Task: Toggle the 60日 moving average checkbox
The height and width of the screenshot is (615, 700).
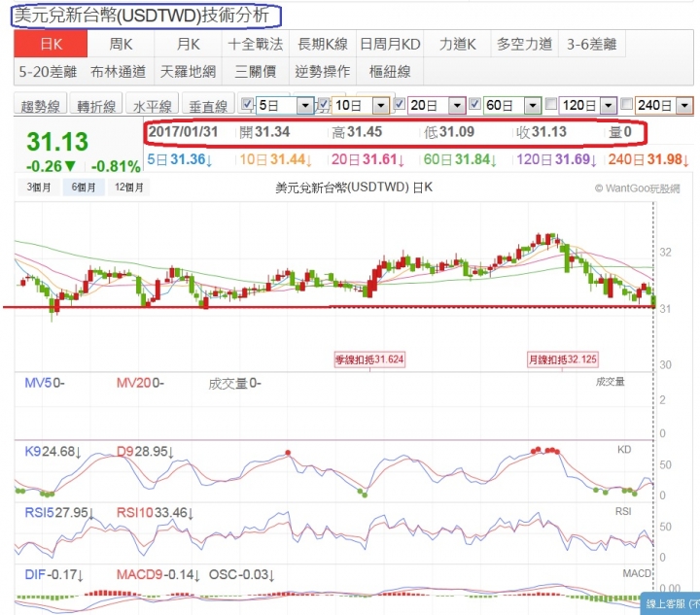Action: pos(475,104)
